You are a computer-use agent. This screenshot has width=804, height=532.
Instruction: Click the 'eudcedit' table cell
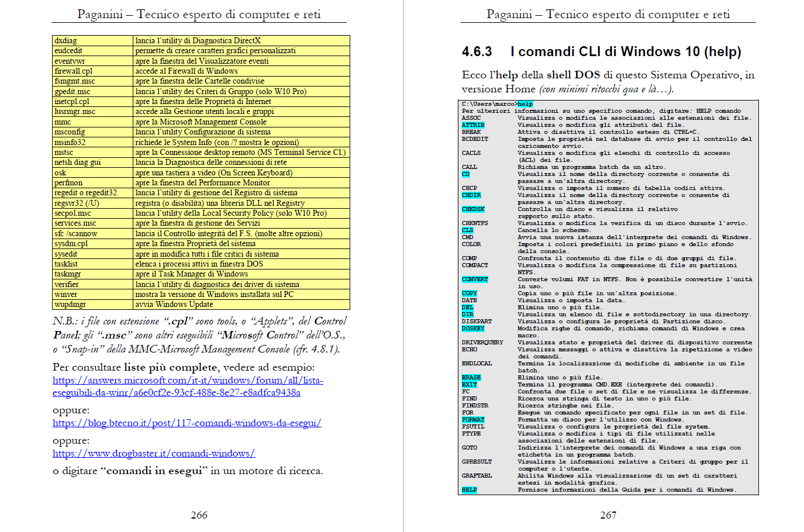point(93,51)
